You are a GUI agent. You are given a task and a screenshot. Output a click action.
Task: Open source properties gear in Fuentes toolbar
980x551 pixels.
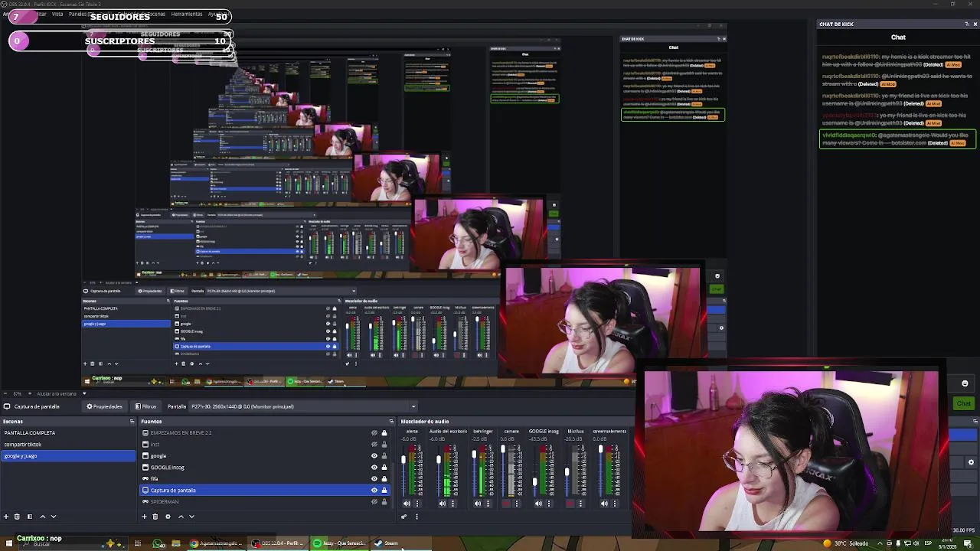168,517
